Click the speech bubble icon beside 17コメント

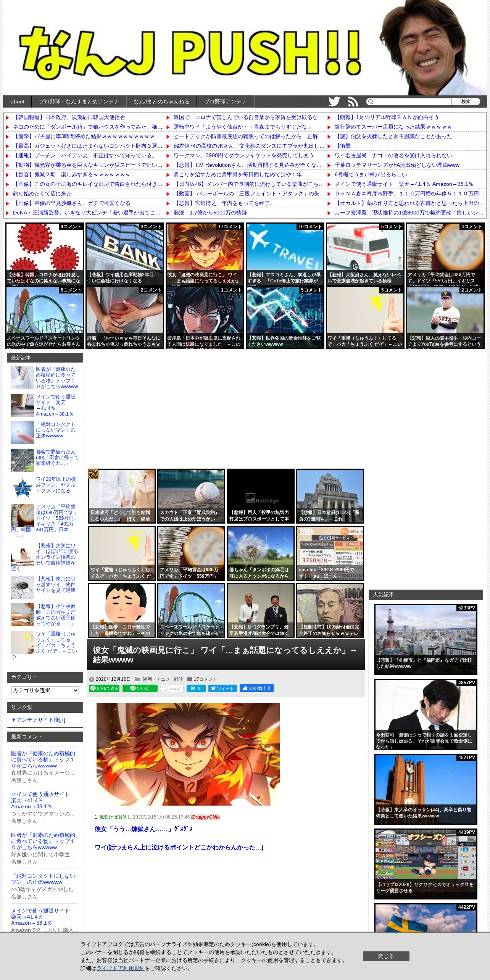[x=189, y=679]
